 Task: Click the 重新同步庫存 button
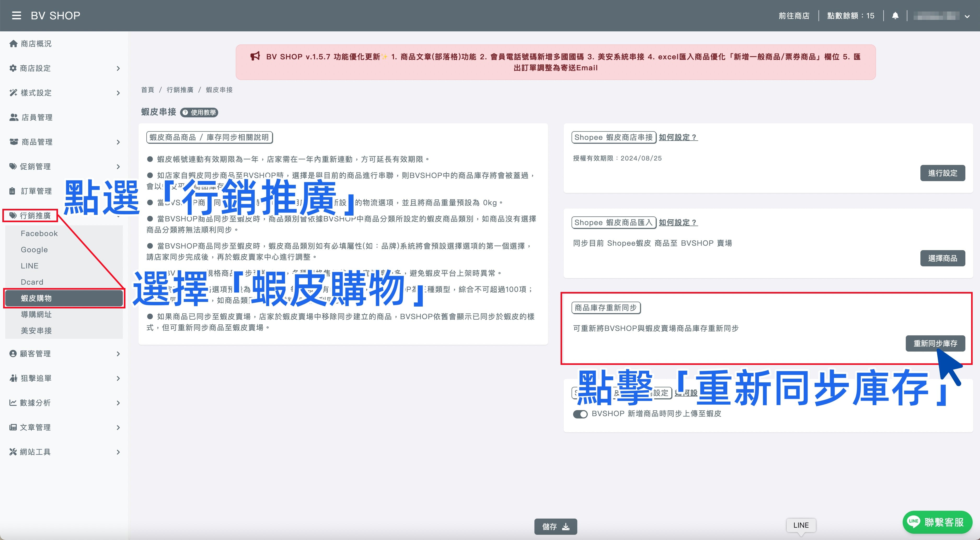coord(935,343)
